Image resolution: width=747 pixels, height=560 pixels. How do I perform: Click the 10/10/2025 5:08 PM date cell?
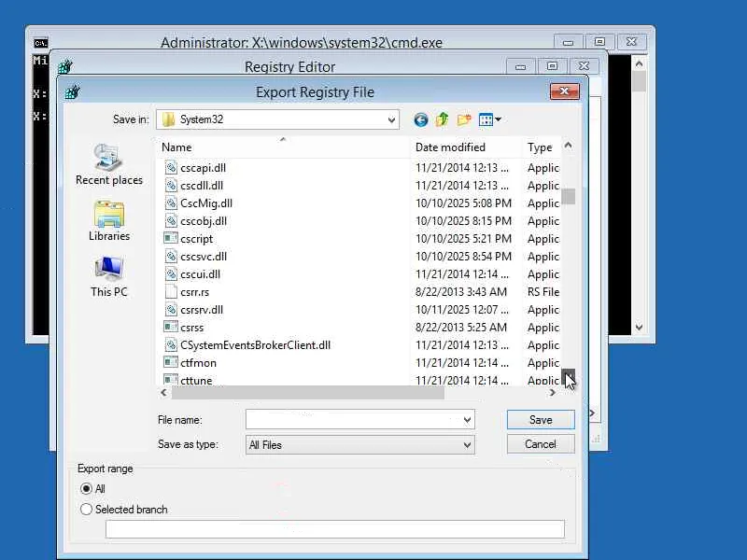[463, 203]
